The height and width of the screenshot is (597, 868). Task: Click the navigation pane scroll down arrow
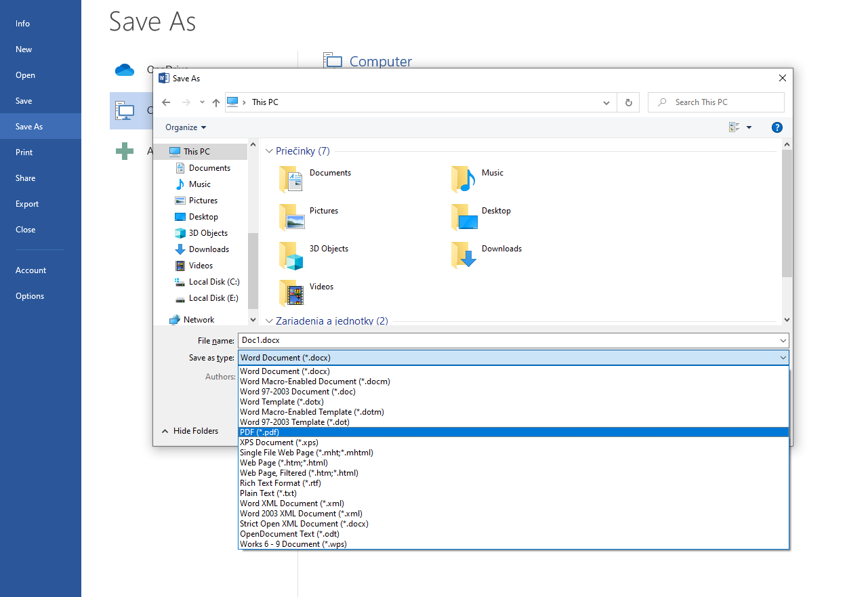(253, 320)
